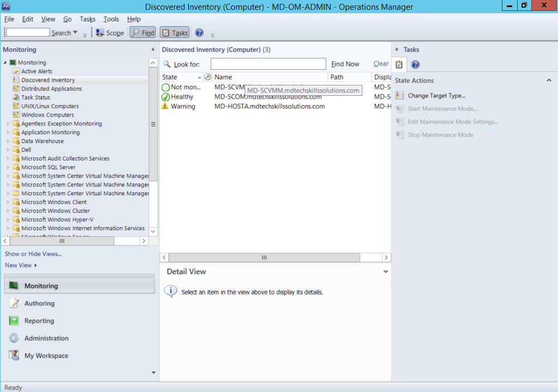
Task: Click Change Target Type action
Action: [436, 95]
